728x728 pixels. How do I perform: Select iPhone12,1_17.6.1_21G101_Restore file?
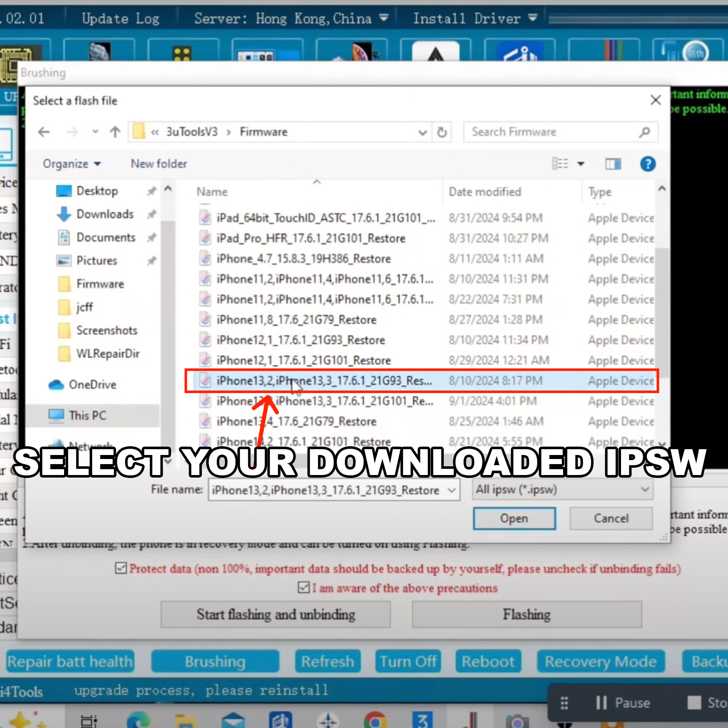pyautogui.click(x=303, y=360)
